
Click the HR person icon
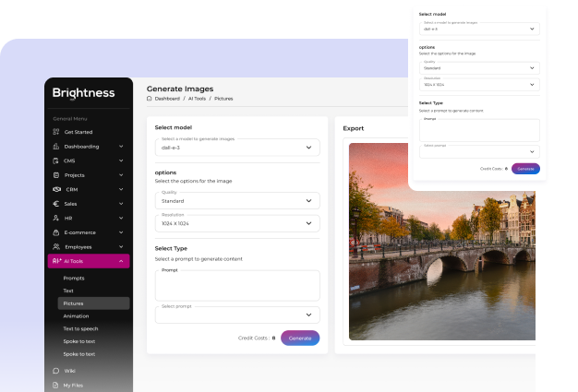tap(56, 218)
